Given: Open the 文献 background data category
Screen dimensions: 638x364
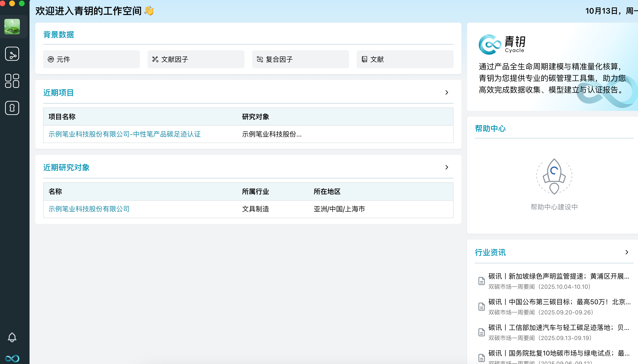Looking at the screenshot, I should pyautogui.click(x=404, y=59).
